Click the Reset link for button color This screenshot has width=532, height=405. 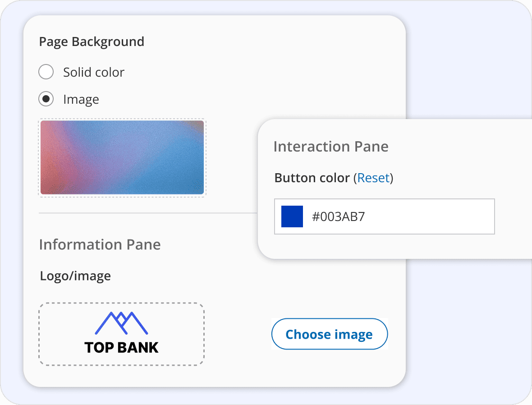373,178
